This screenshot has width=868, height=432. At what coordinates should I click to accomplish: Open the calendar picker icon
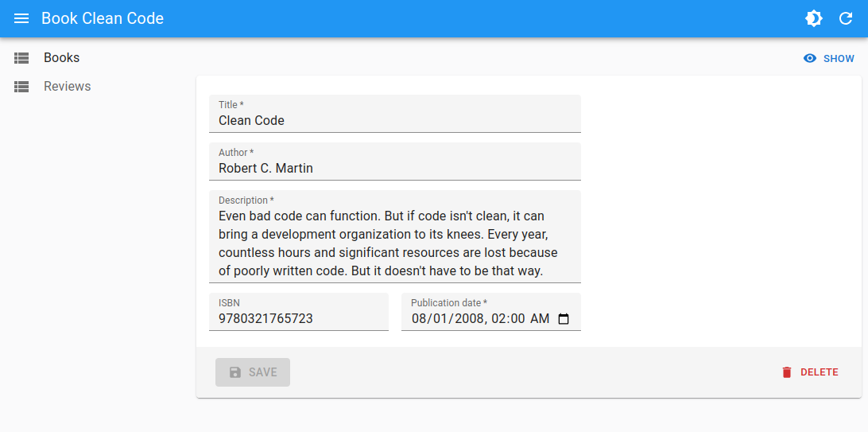coord(564,319)
